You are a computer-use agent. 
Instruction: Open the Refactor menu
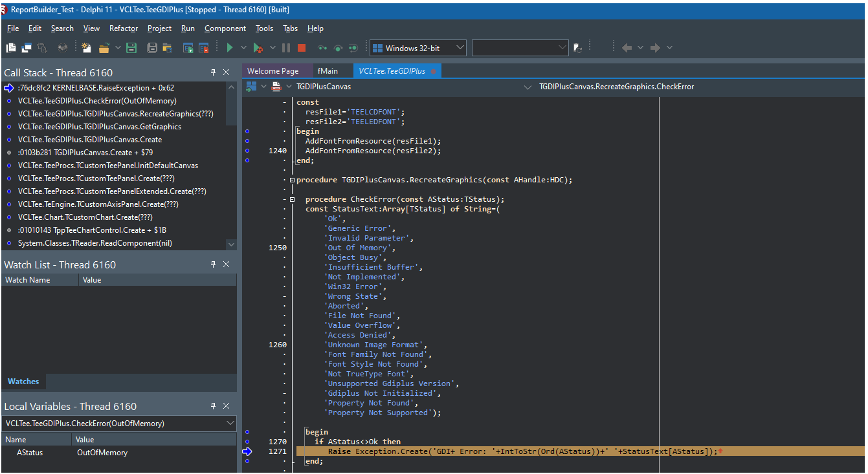pyautogui.click(x=124, y=28)
